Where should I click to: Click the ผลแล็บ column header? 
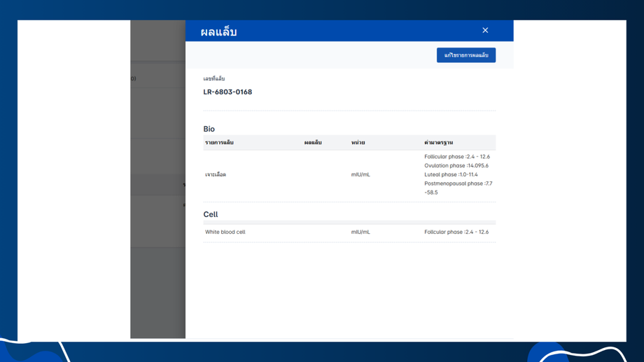[313, 143]
